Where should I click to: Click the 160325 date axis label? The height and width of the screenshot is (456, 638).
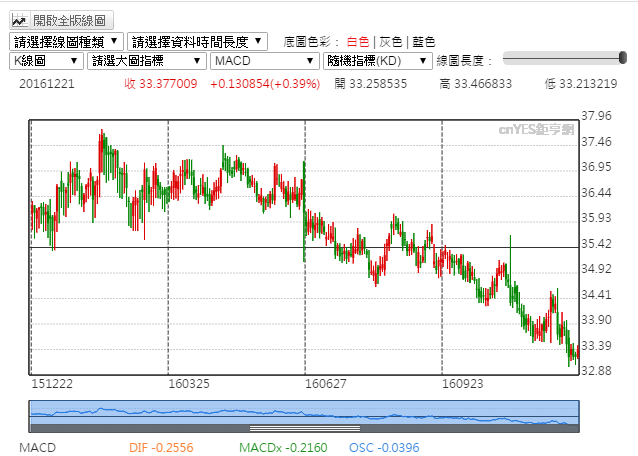click(x=189, y=384)
